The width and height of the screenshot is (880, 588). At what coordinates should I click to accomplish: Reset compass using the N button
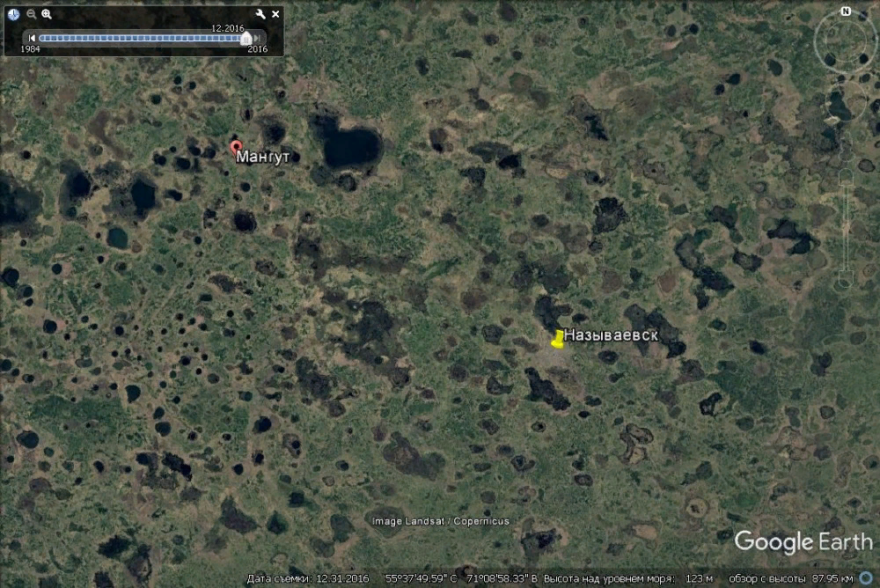(845, 11)
